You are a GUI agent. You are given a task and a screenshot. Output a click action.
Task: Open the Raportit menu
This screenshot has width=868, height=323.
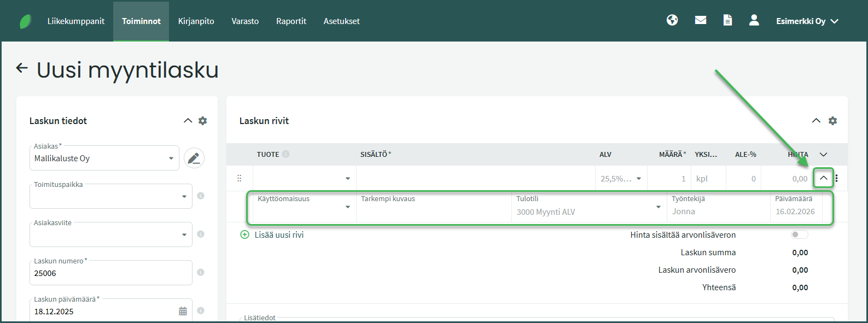coord(291,21)
